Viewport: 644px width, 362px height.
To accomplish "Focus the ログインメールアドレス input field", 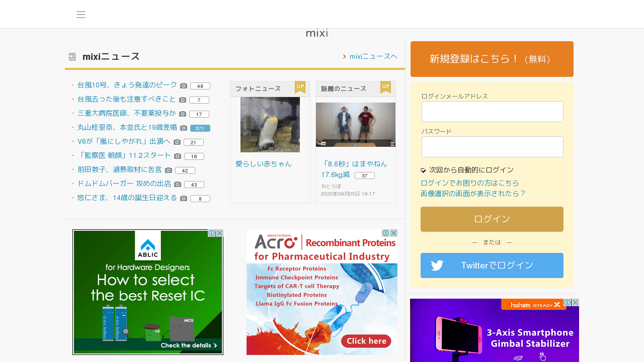I will click(x=493, y=112).
